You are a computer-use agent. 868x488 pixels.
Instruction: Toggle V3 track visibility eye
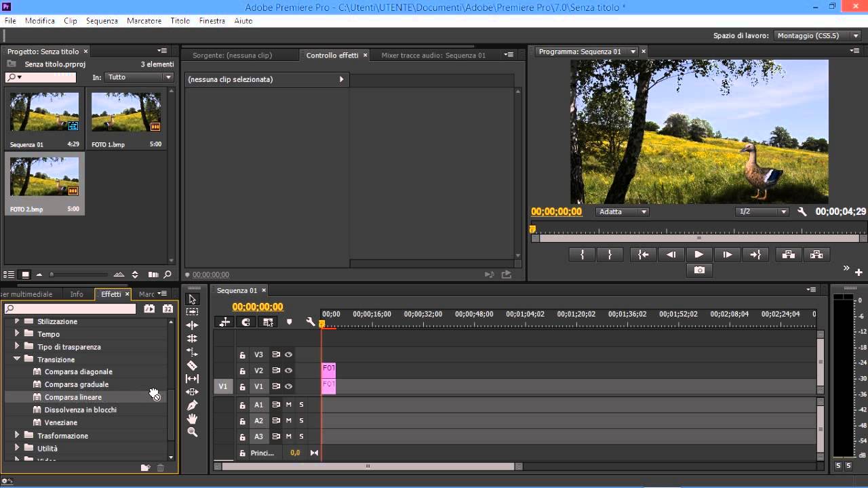(x=289, y=354)
